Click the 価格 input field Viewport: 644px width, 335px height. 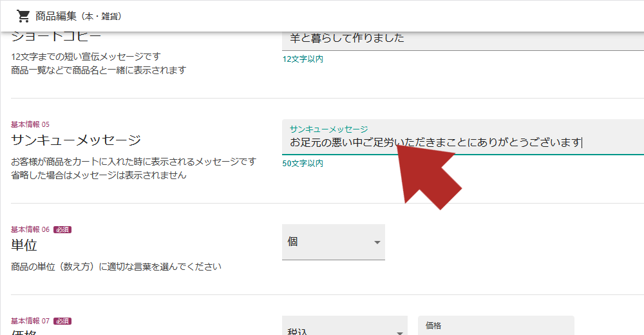(x=496, y=325)
